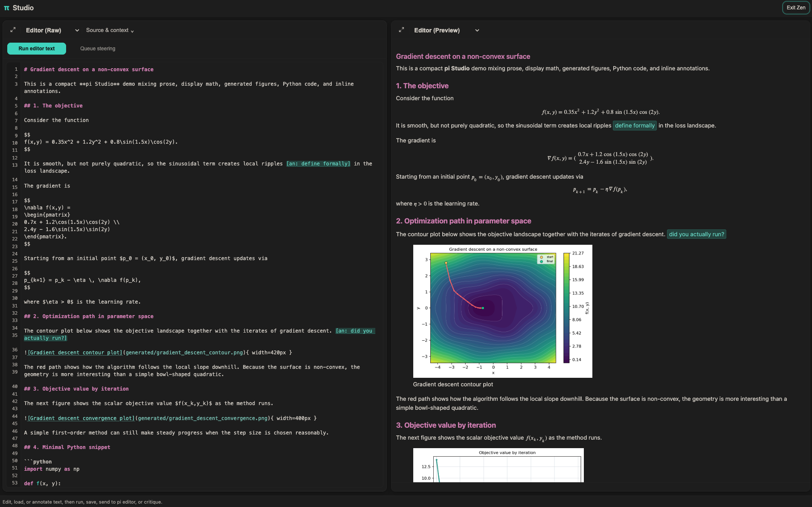Click the preview heading '1. The objective'
The height and width of the screenshot is (507, 812).
[422, 86]
